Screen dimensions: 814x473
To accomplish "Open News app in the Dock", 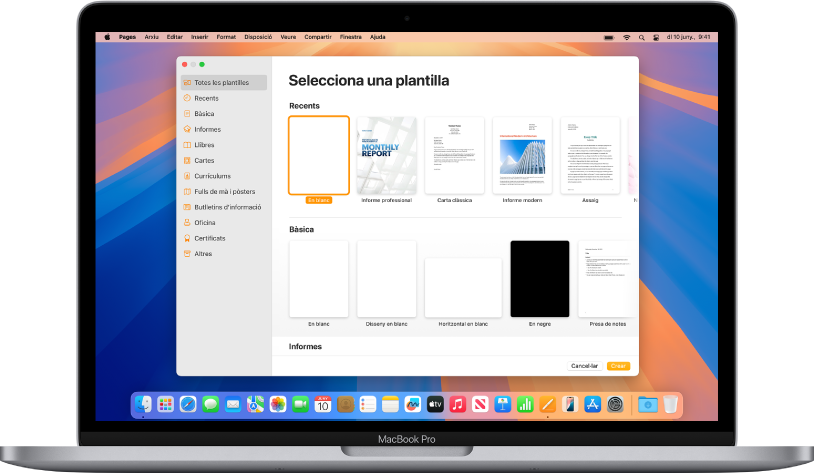I will tap(480, 404).
